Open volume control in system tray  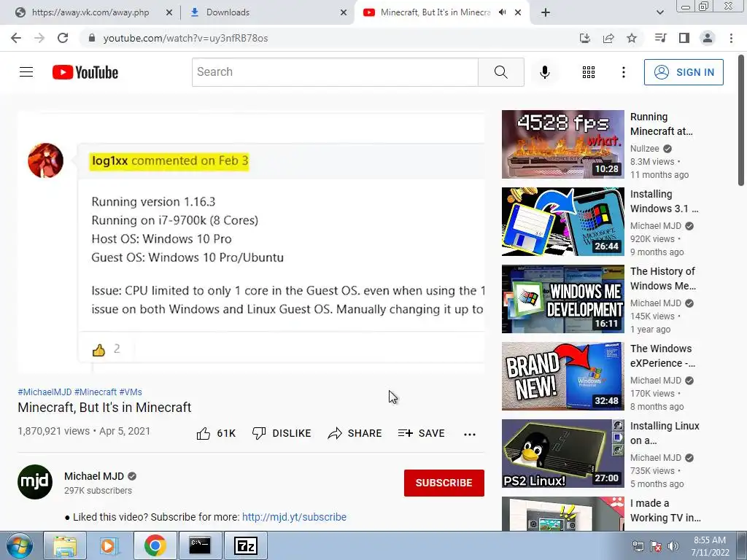click(673, 546)
